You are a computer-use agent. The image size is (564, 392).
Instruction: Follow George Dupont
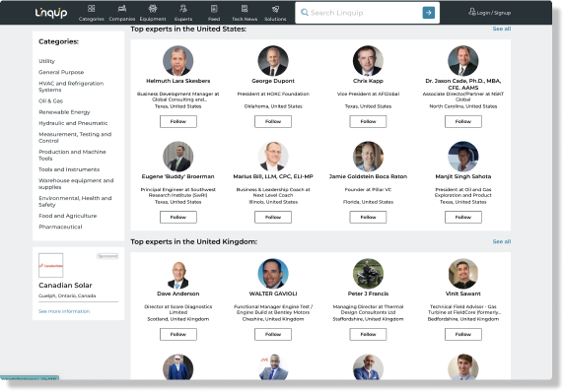[273, 121]
